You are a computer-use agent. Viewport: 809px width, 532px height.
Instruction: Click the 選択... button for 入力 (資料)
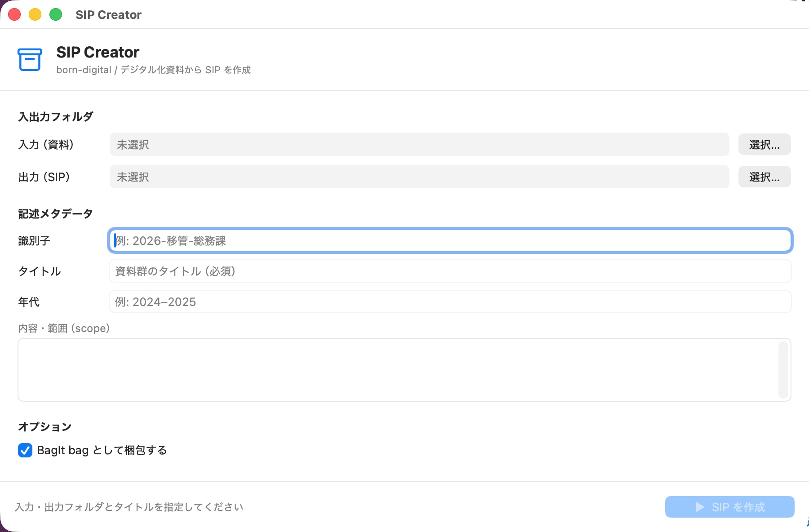765,144
